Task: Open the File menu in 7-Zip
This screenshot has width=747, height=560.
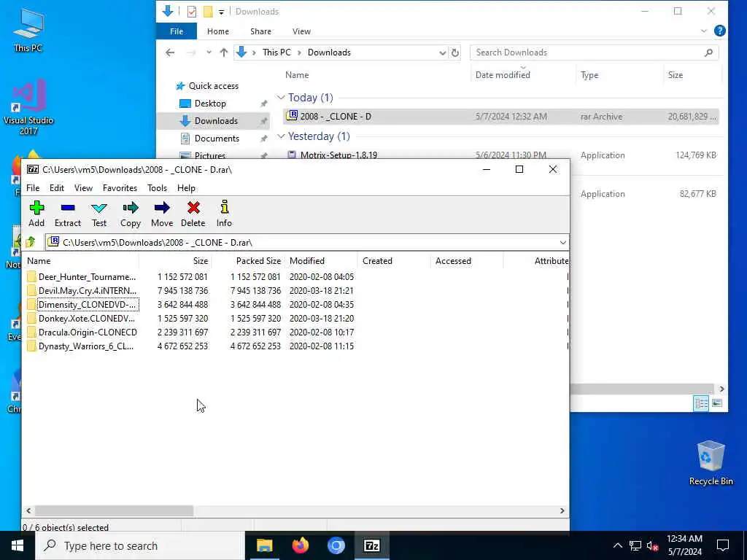Action: point(33,188)
